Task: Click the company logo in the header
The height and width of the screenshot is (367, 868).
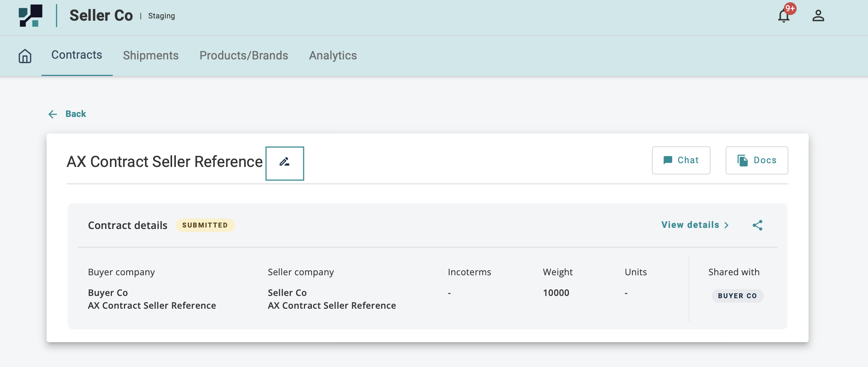Action: coord(30,16)
